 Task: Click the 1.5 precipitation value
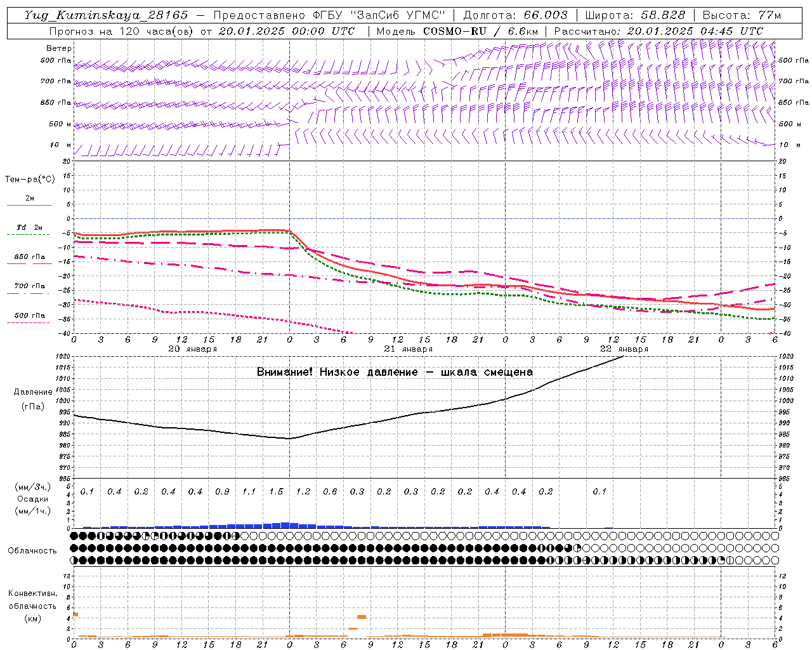pos(276,491)
